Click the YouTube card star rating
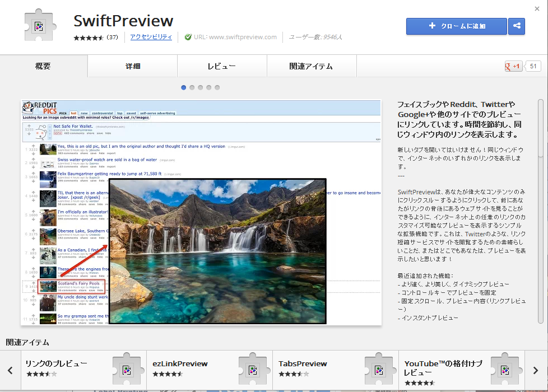 (419, 383)
